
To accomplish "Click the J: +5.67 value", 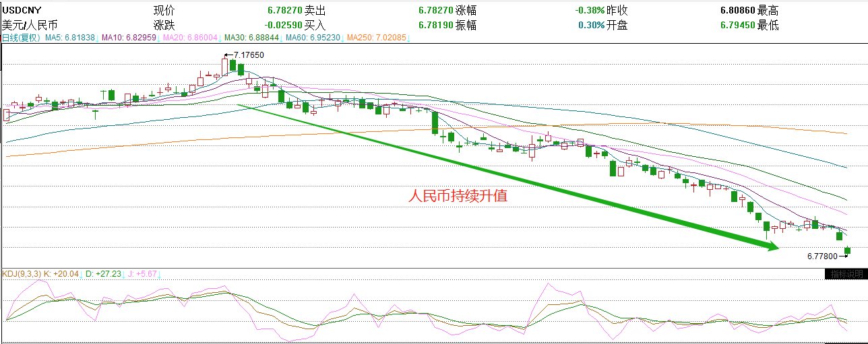I will (x=142, y=273).
